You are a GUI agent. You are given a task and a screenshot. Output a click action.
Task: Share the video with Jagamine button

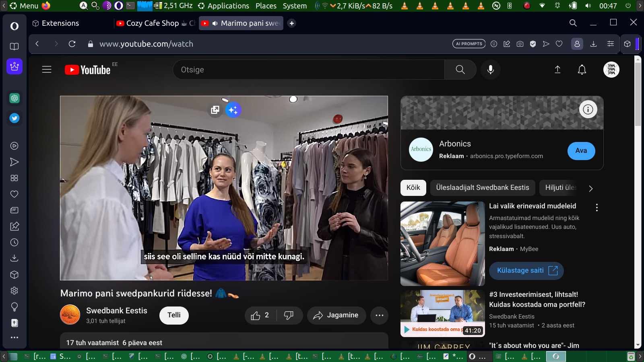[x=336, y=315]
